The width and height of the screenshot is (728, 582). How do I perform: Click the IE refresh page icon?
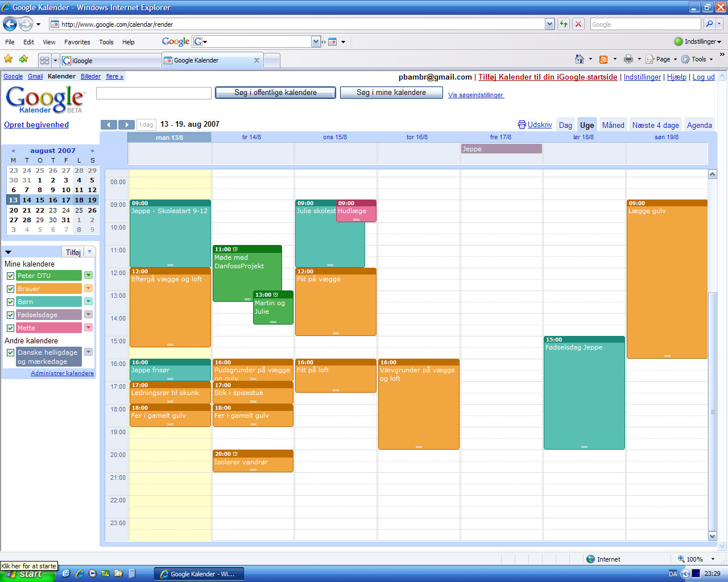[564, 24]
